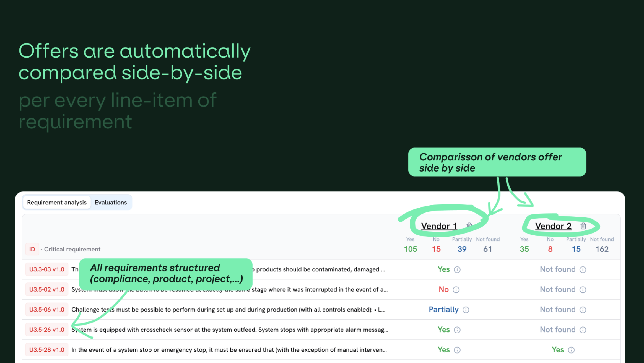The width and height of the screenshot is (644, 363).
Task: Click info icon next to Vendor 1 No result
Action: pos(456,290)
